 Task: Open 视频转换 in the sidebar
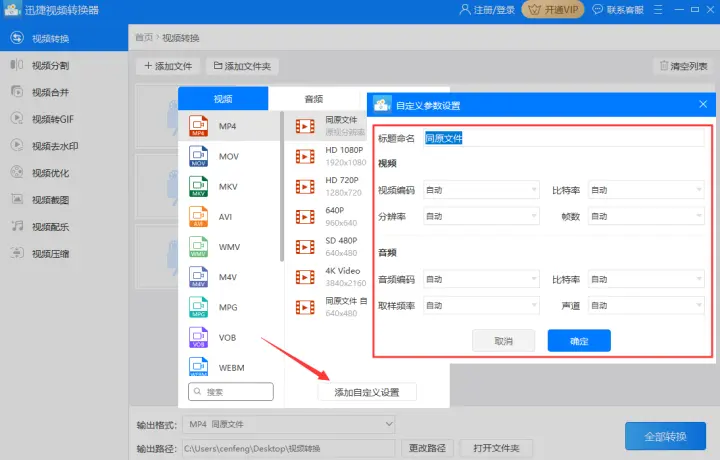(64, 38)
